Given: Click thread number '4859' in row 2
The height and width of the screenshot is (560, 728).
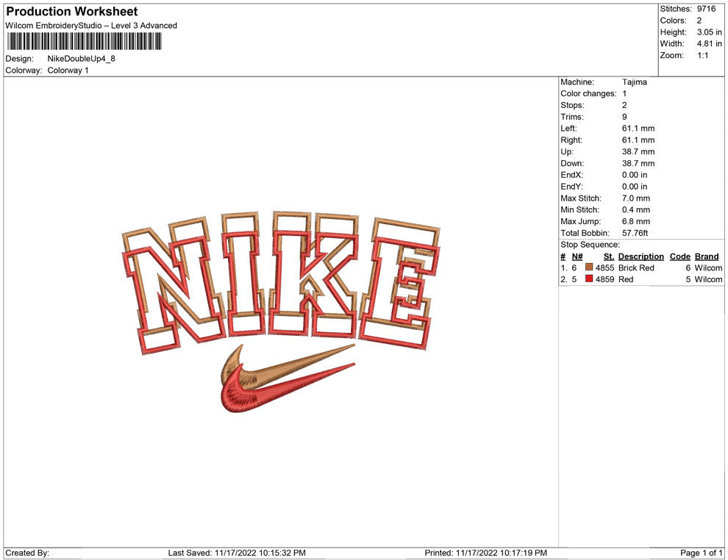Looking at the screenshot, I should coord(605,279).
